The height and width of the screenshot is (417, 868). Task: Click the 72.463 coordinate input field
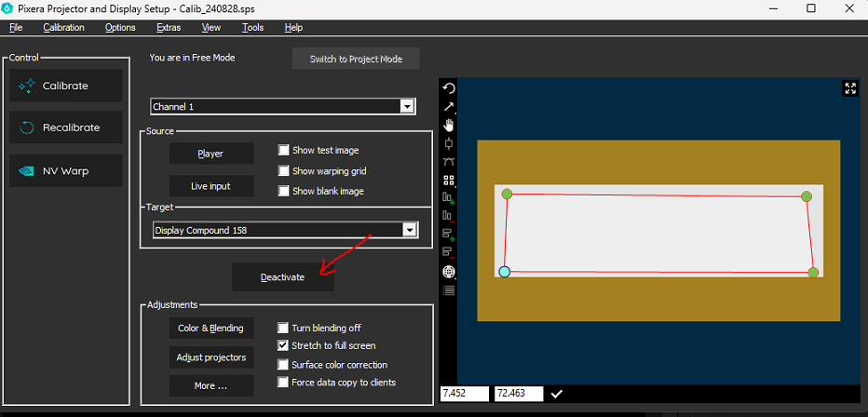click(516, 394)
